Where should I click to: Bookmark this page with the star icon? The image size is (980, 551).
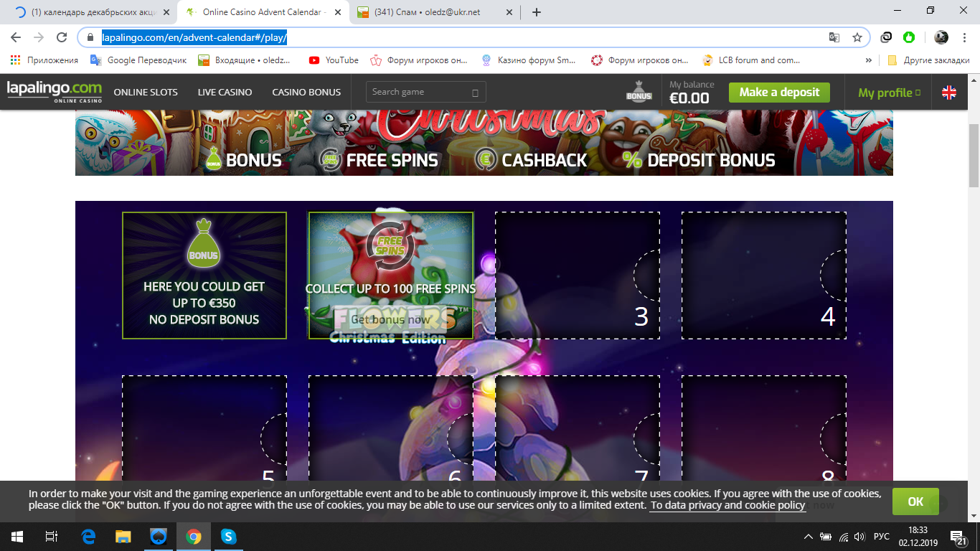tap(857, 37)
